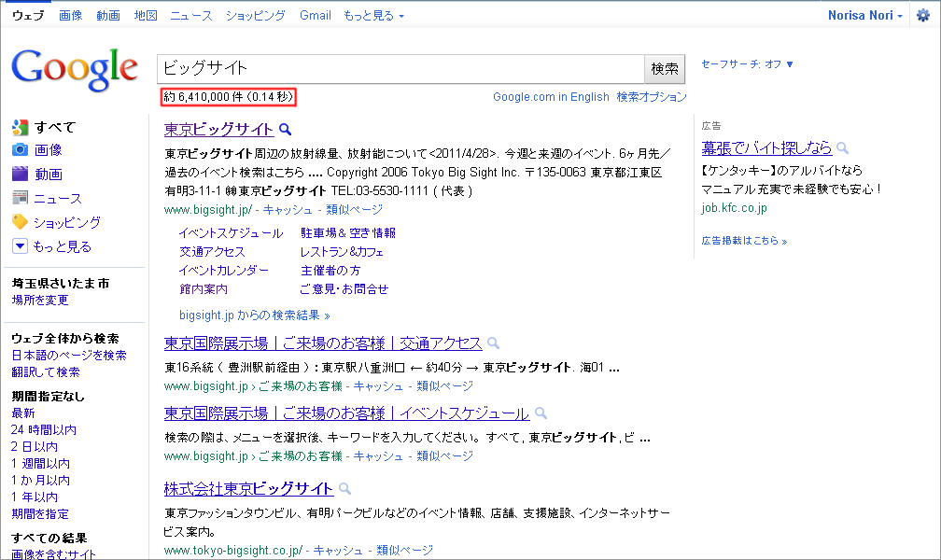Preview 株式会社東京ビッグサイト result magnifier icon
The height and width of the screenshot is (560, 941).
[x=344, y=488]
